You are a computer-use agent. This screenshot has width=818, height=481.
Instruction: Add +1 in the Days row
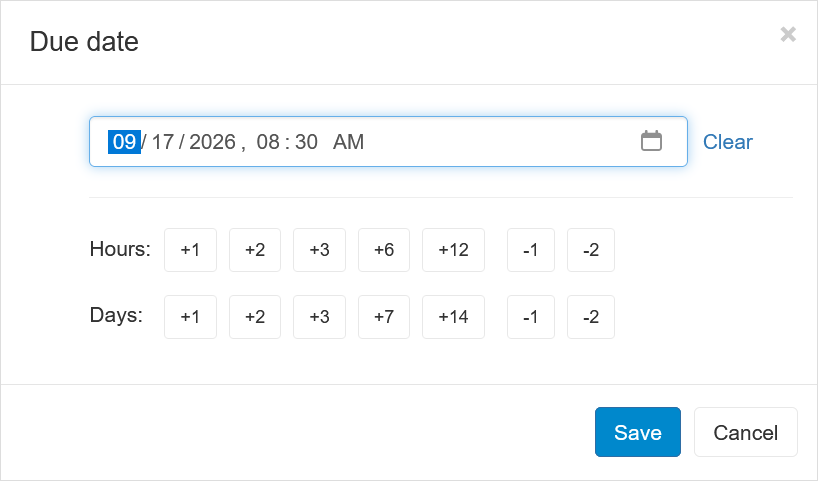click(x=190, y=317)
